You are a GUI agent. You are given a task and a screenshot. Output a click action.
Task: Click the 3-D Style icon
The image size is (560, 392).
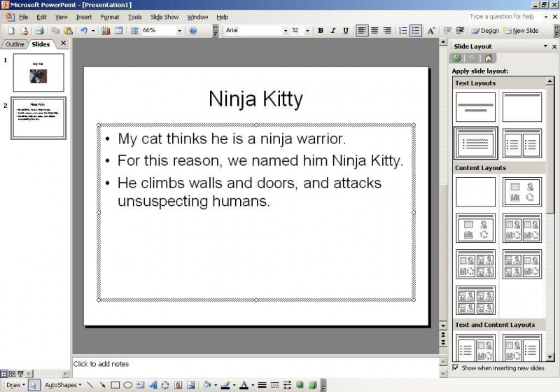(312, 385)
